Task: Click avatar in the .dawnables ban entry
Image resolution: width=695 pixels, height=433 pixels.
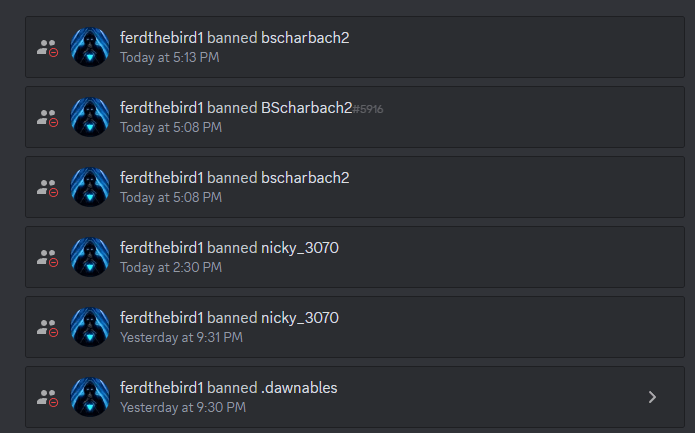Action: pyautogui.click(x=90, y=397)
